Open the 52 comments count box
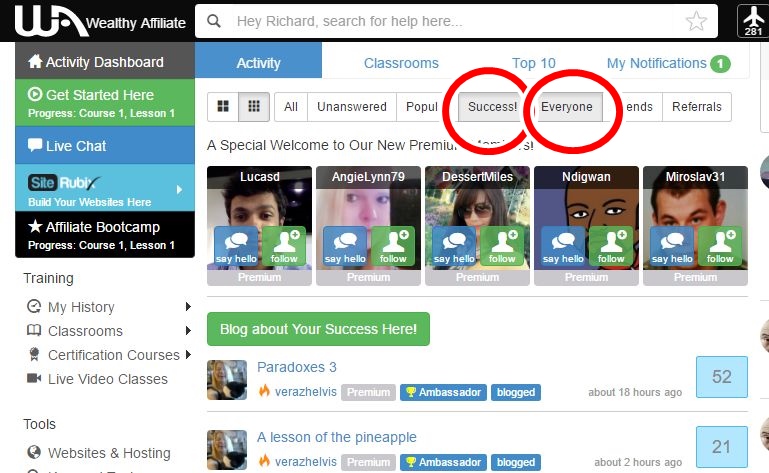Screen dimensions: 769x473 coord(721,376)
